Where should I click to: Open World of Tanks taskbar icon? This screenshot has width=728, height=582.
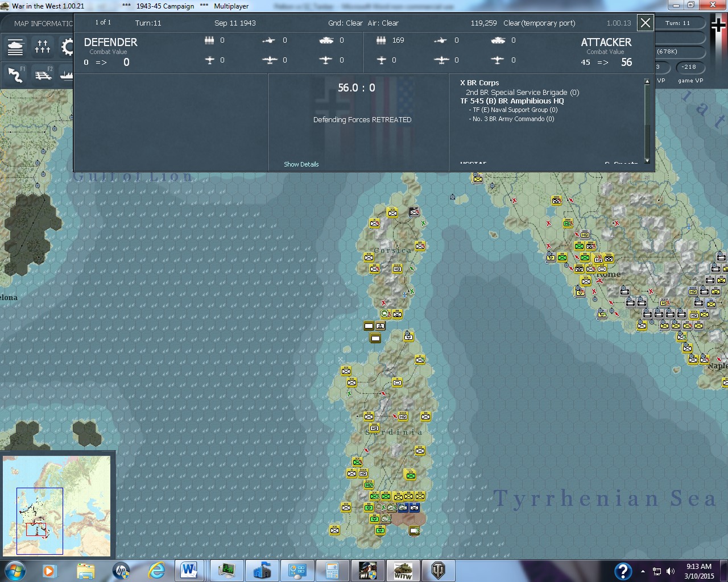tap(437, 570)
